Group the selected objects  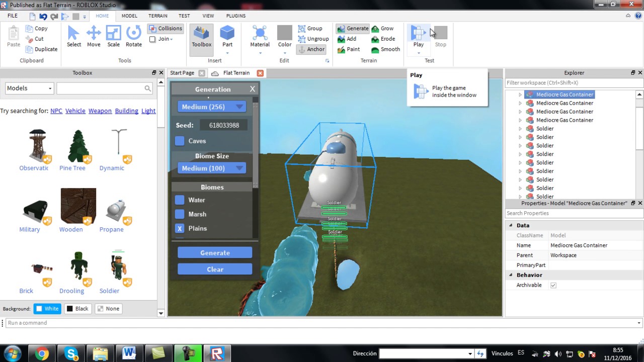[310, 29]
